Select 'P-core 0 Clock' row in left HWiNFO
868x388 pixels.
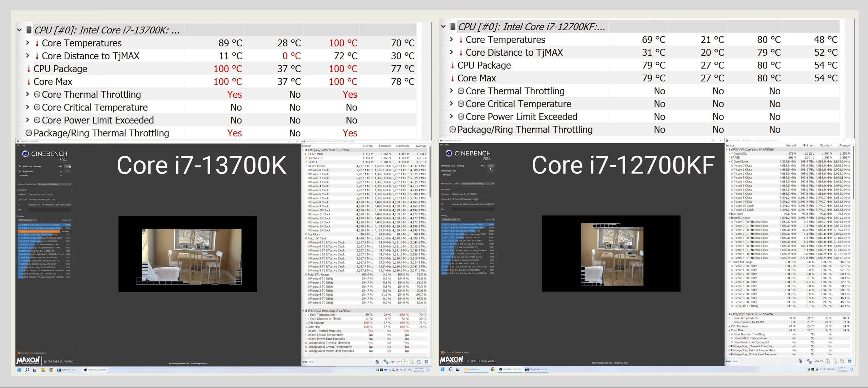[x=365, y=170]
